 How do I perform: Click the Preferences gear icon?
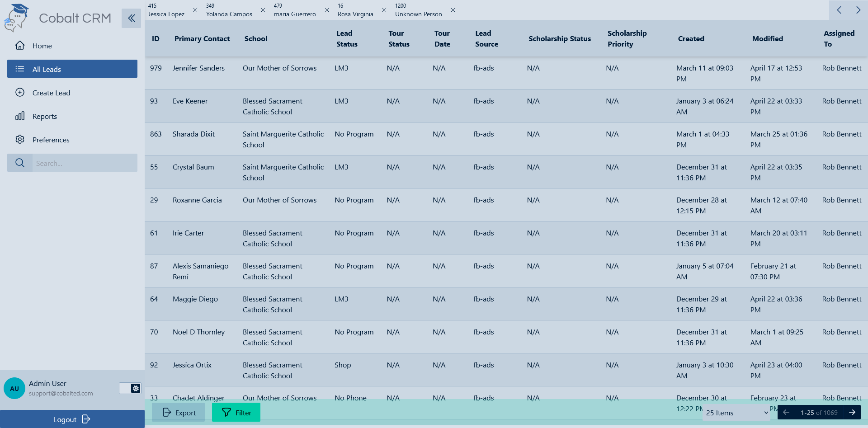[20, 140]
